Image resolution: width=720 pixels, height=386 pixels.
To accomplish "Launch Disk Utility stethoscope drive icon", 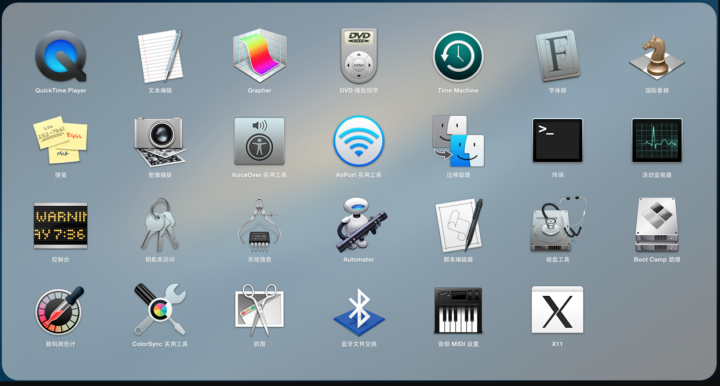I will click(x=557, y=224).
